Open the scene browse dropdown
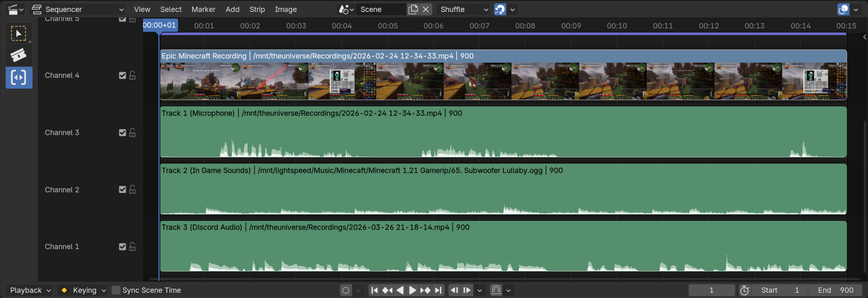Image resolution: width=868 pixels, height=298 pixels. 346,9
